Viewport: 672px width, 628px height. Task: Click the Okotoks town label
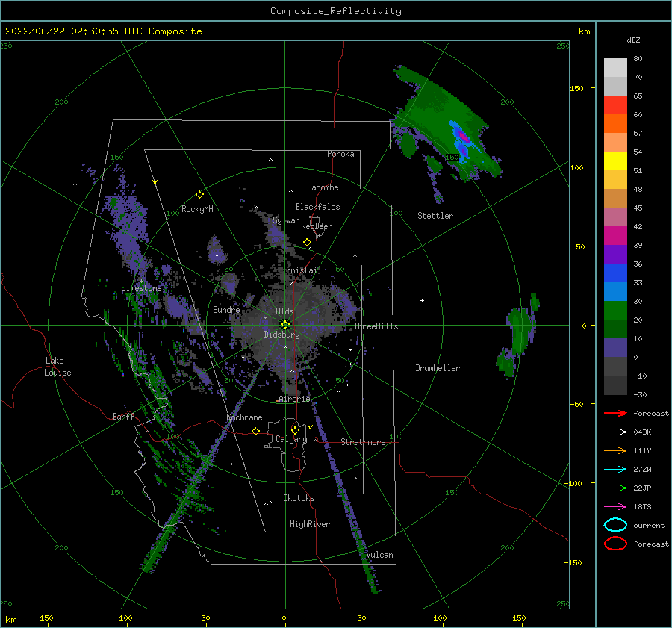tap(299, 497)
